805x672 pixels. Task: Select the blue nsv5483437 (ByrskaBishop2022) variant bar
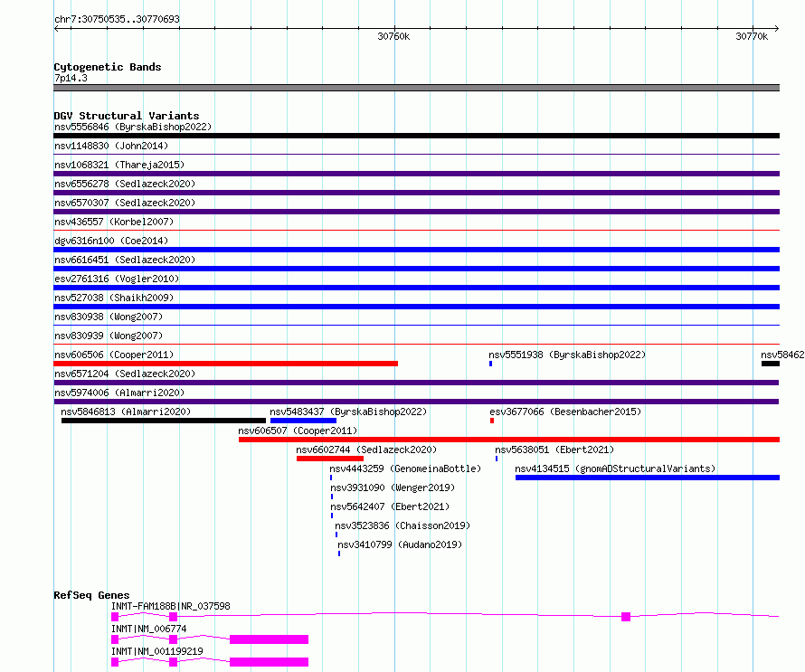tap(303, 421)
